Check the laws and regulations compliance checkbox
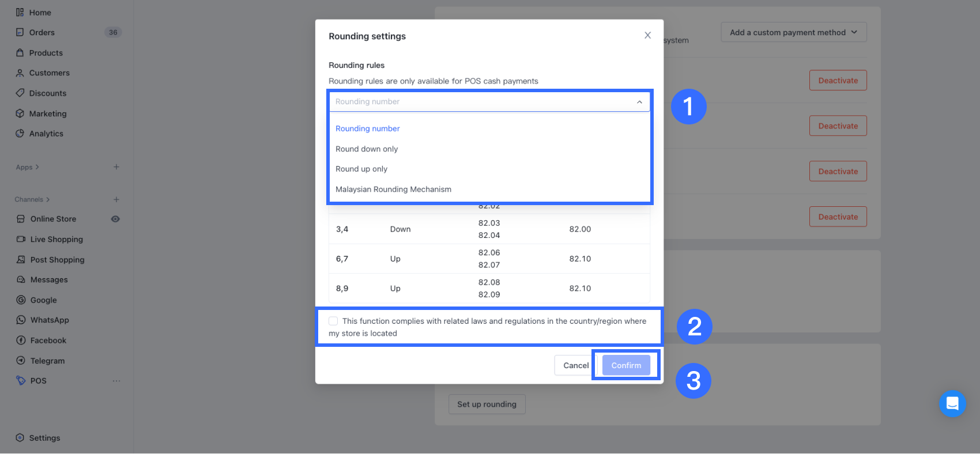The height and width of the screenshot is (454, 980). coord(333,321)
